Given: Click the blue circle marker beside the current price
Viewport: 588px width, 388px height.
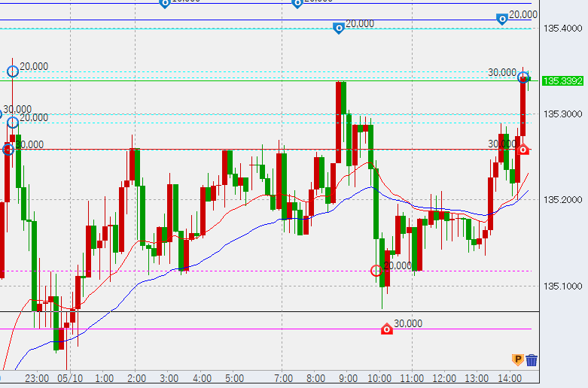Looking at the screenshot, I should pos(523,77).
